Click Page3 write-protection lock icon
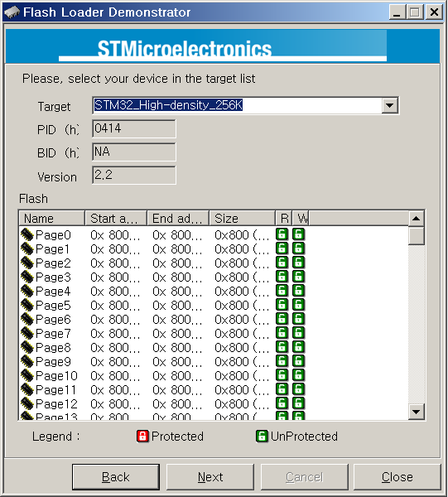448x497 pixels. (x=298, y=277)
